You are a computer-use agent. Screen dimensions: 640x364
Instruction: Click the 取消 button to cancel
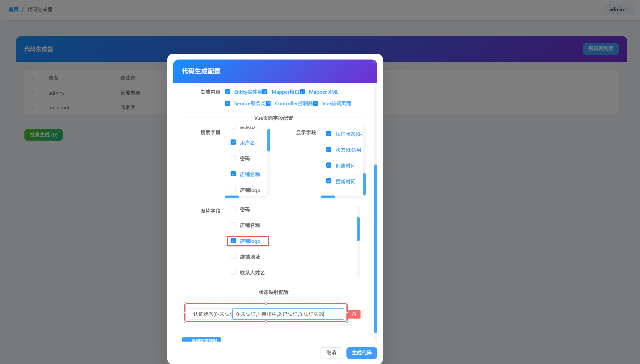(331, 353)
